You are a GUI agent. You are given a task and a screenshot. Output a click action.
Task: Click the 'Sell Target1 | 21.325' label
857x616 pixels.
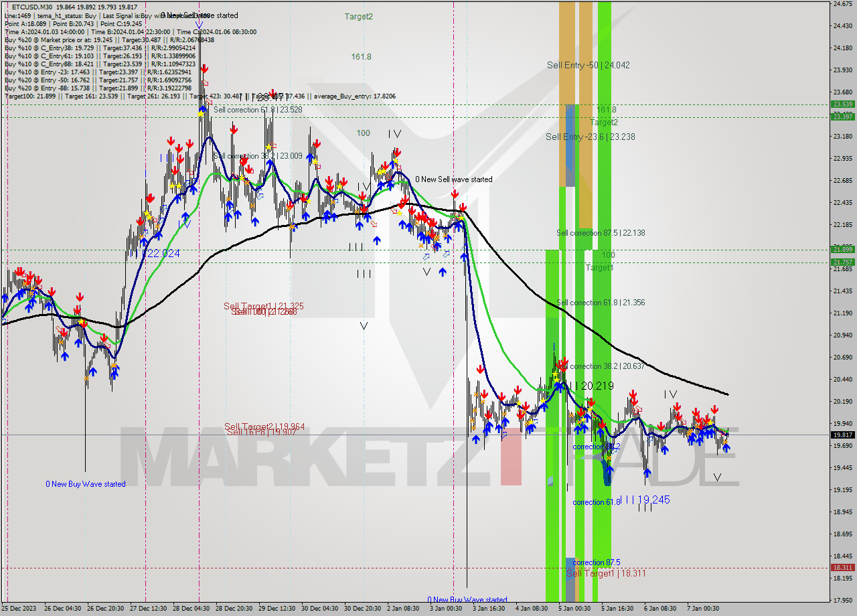point(263,306)
